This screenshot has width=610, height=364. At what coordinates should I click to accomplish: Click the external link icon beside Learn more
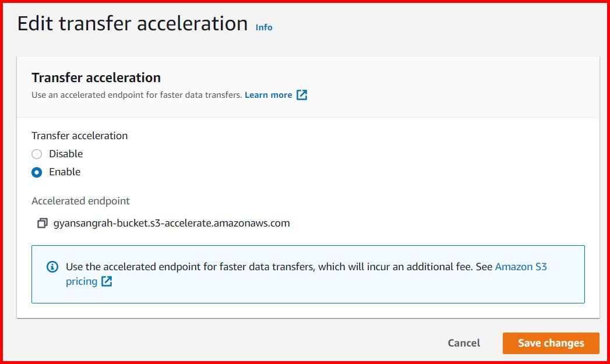tap(302, 94)
